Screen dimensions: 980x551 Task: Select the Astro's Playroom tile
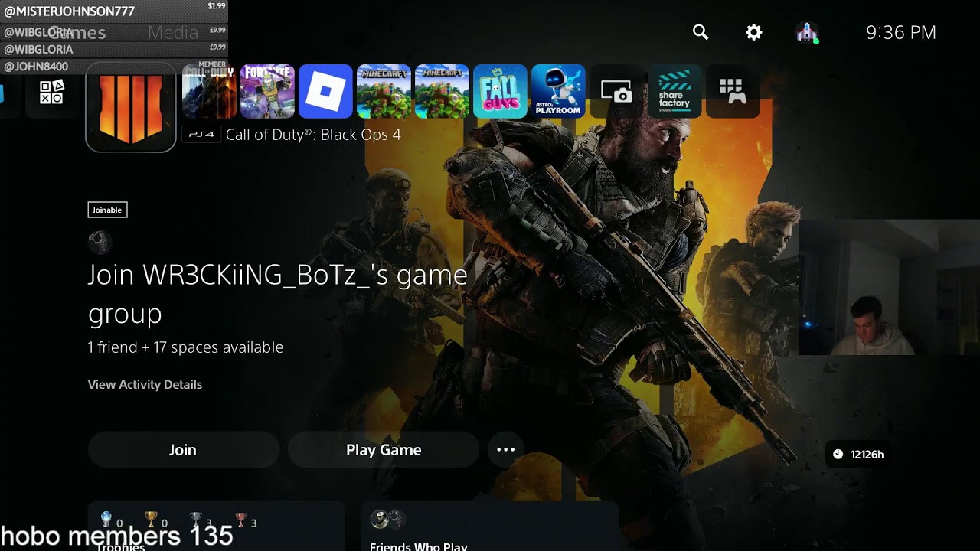(x=558, y=92)
